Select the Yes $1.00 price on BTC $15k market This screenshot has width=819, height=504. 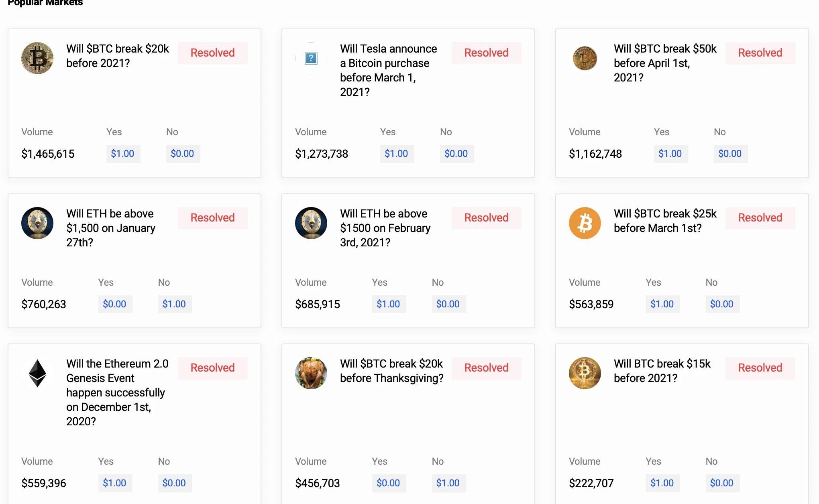click(x=662, y=483)
